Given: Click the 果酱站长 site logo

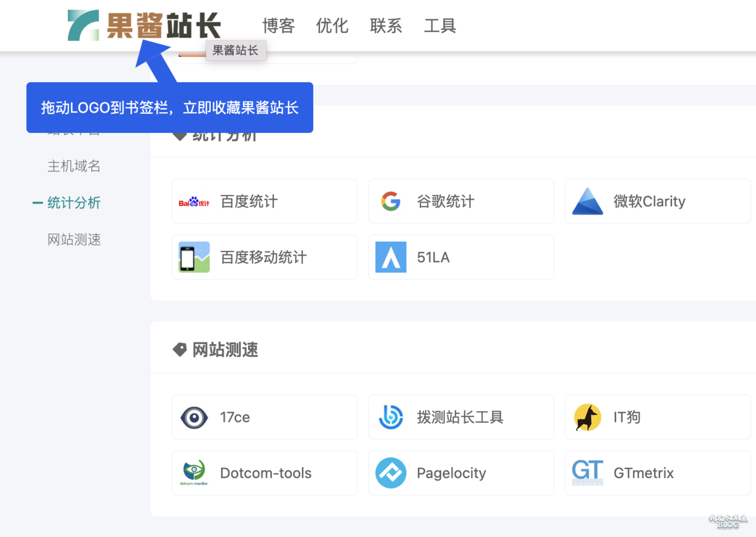Looking at the screenshot, I should 144,26.
